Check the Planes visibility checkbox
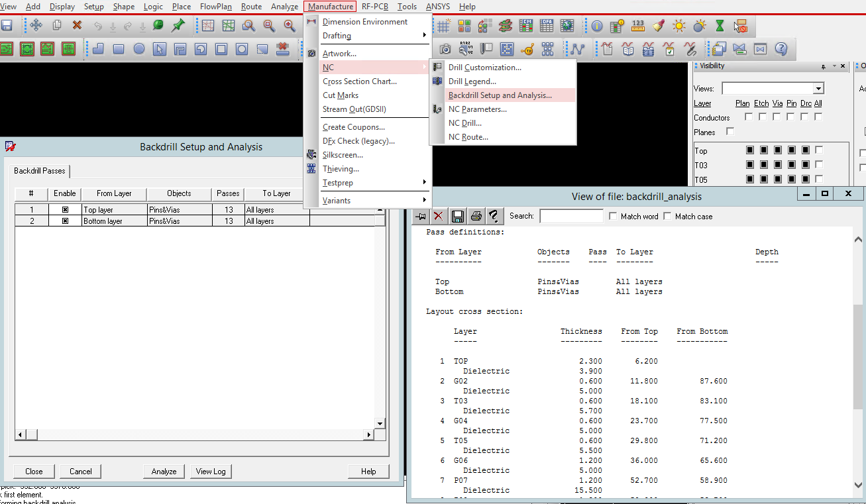The width and height of the screenshot is (866, 504). (x=730, y=132)
